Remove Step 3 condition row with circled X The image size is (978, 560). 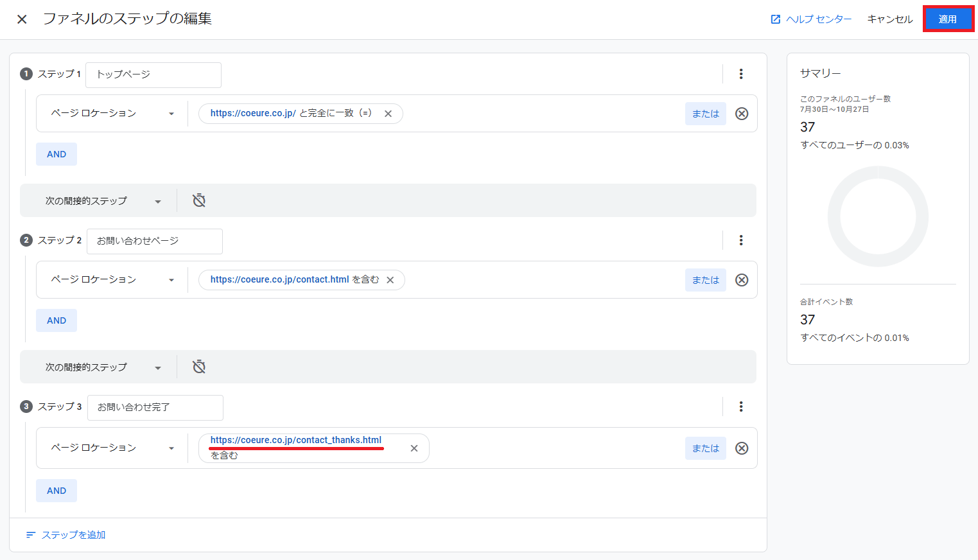click(742, 448)
